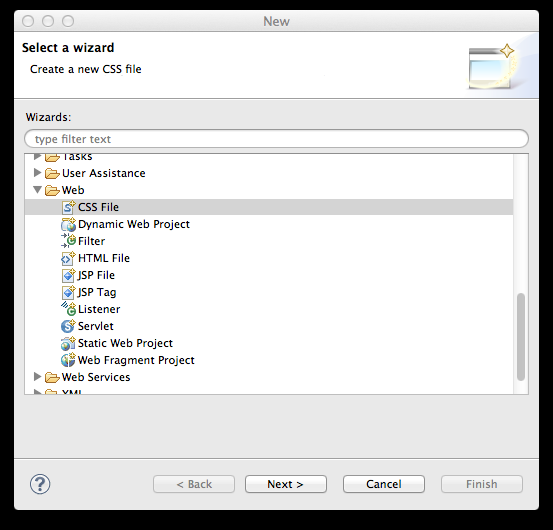Click the JSP File icon
This screenshot has height=530, width=553.
[x=68, y=275]
